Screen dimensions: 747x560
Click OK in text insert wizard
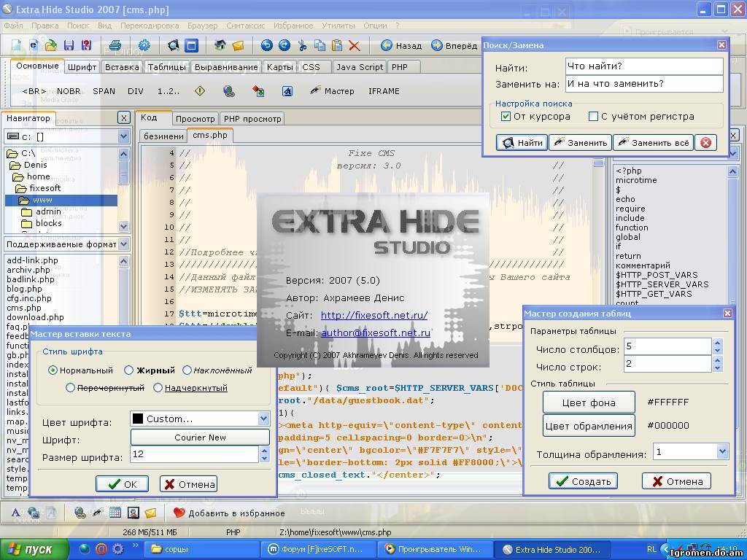[x=122, y=484]
